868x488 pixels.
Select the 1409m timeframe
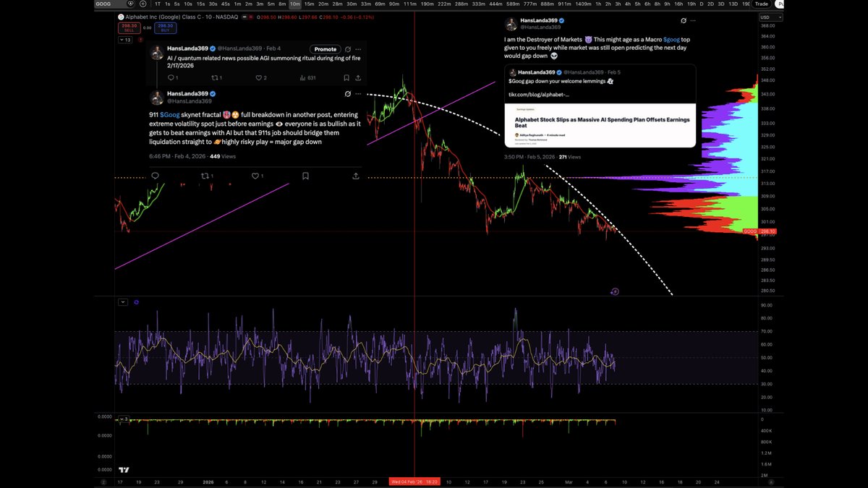click(583, 4)
